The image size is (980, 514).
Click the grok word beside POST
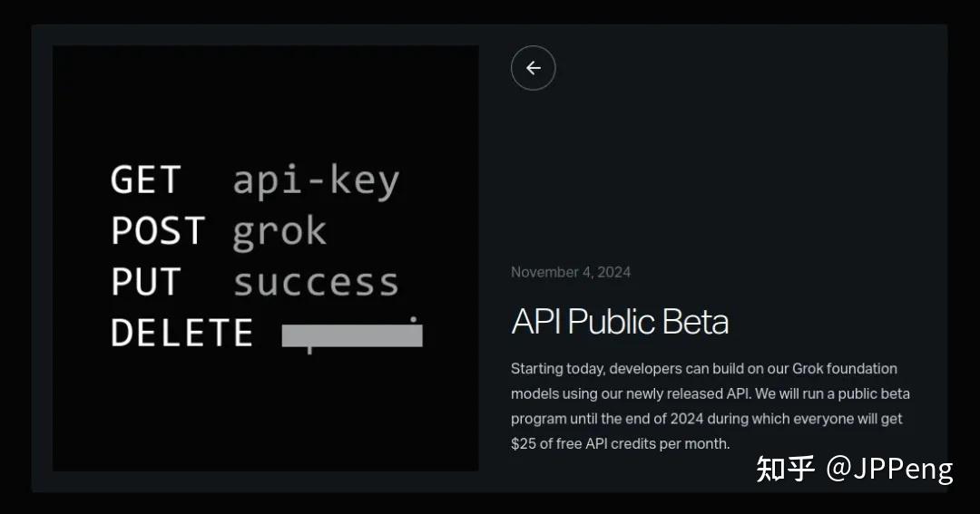point(279,233)
